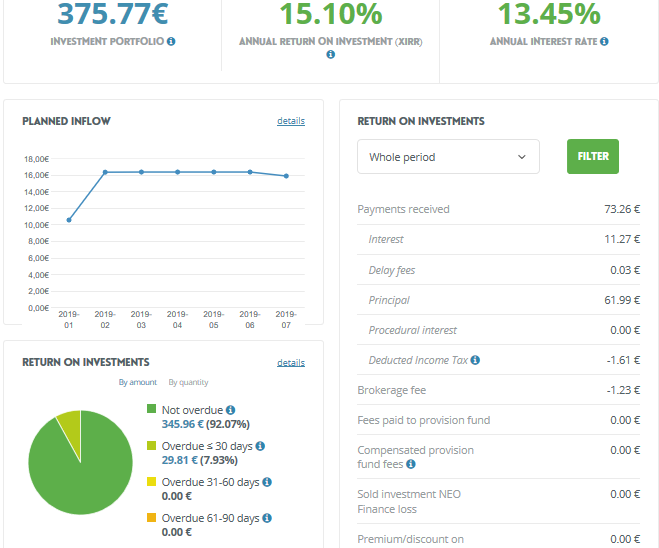The image size is (659, 548).
Task: Switch pie chart to By amount
Action: pyautogui.click(x=137, y=382)
